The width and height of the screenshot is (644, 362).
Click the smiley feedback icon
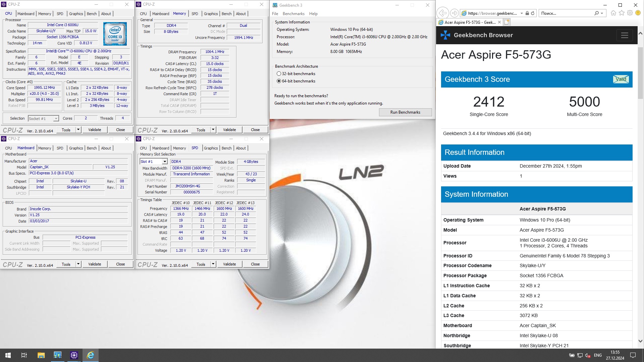(x=638, y=13)
